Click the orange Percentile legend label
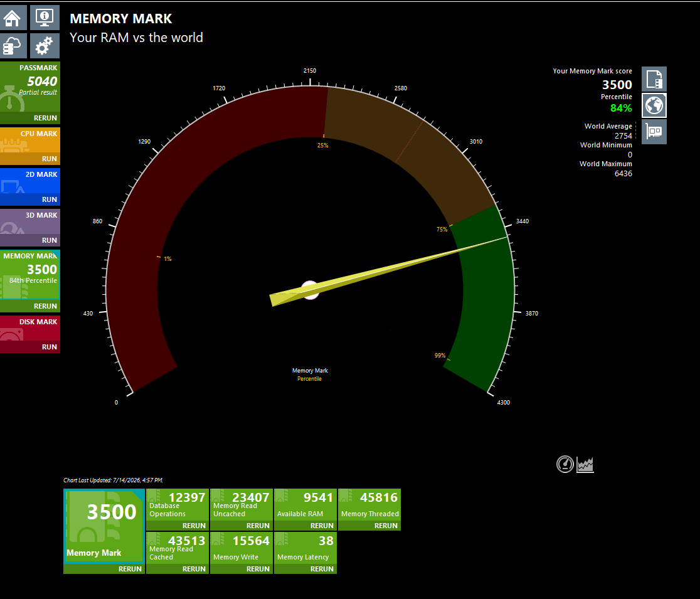The image size is (700, 599). (x=309, y=379)
